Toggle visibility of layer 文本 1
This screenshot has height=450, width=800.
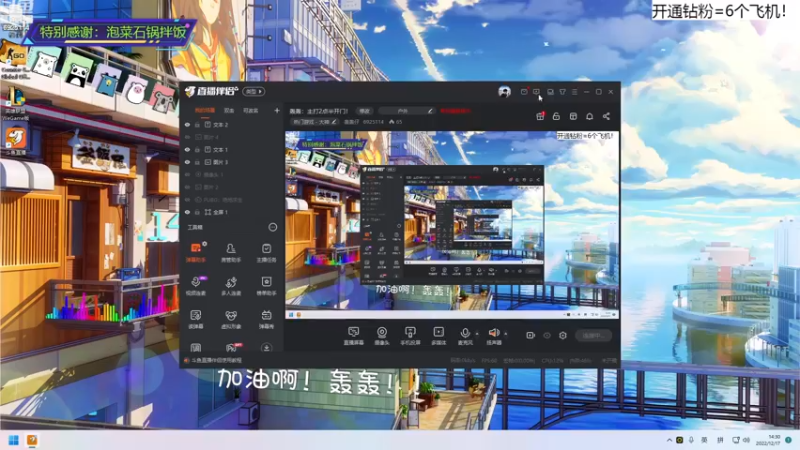click(187, 149)
